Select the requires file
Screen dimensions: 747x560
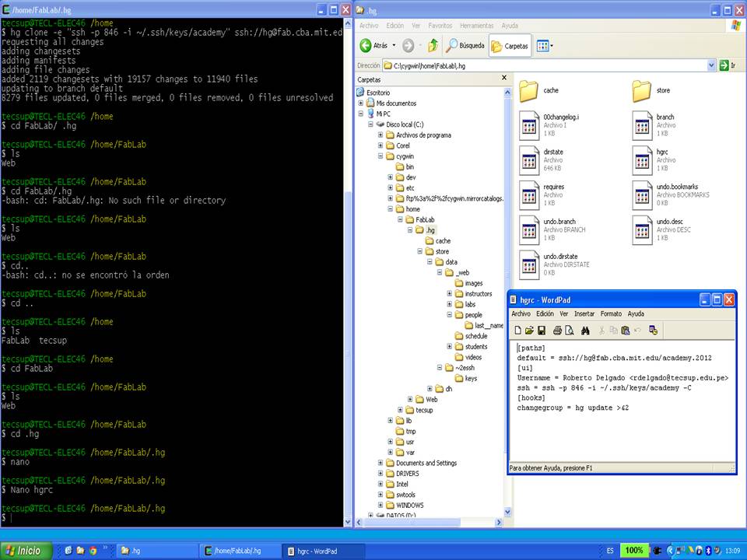tap(542, 194)
